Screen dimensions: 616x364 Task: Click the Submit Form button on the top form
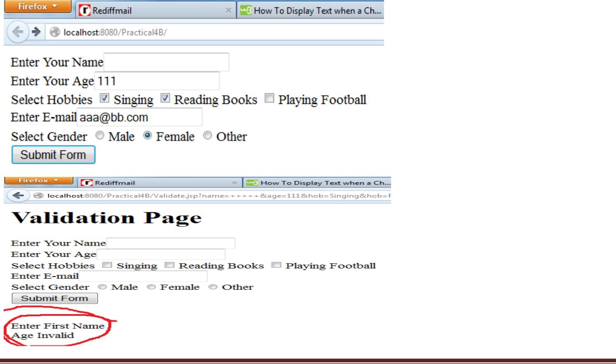coord(53,155)
